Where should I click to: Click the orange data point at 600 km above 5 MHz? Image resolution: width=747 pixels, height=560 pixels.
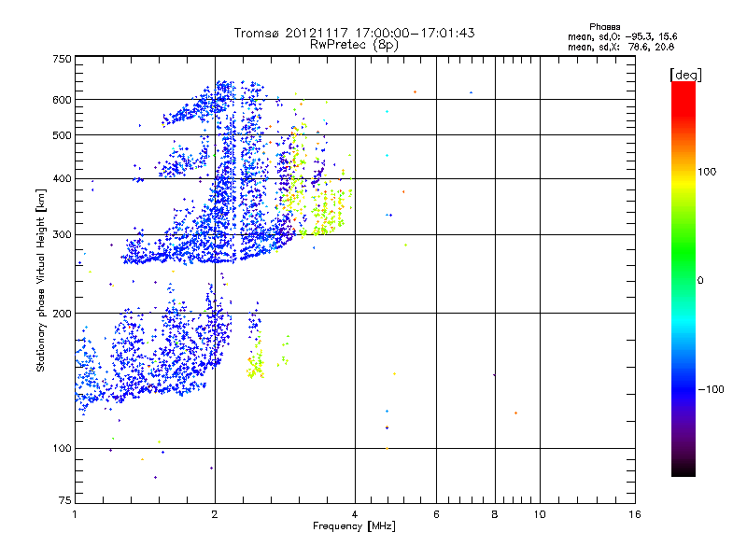(416, 91)
